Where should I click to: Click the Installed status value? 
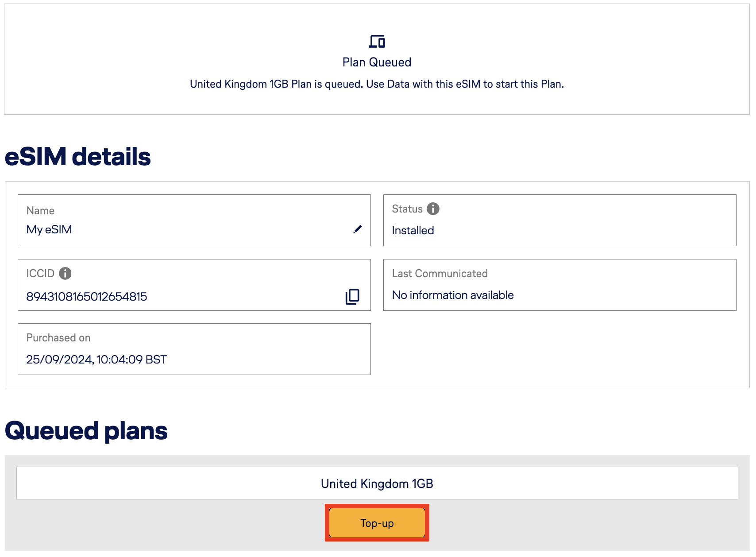point(413,230)
